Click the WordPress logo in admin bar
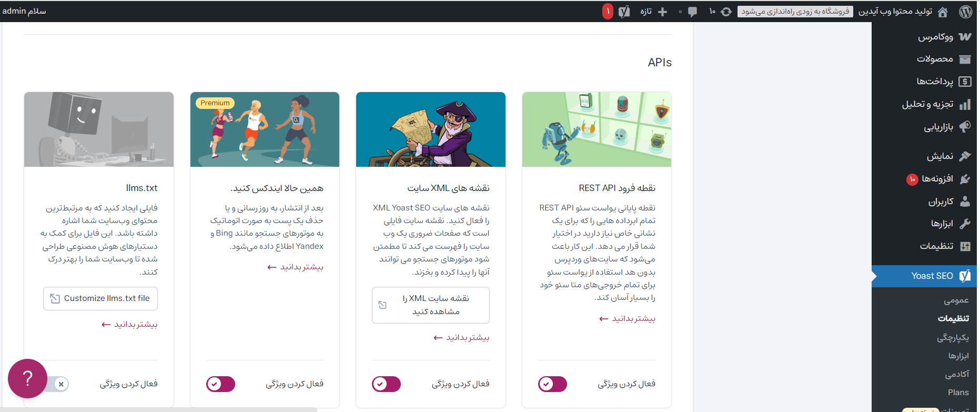 pos(965,12)
